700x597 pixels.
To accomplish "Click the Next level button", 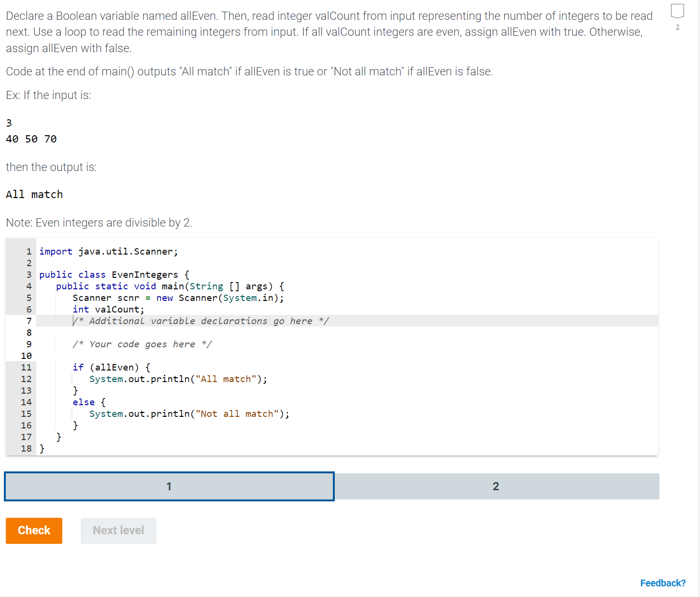I will click(118, 530).
